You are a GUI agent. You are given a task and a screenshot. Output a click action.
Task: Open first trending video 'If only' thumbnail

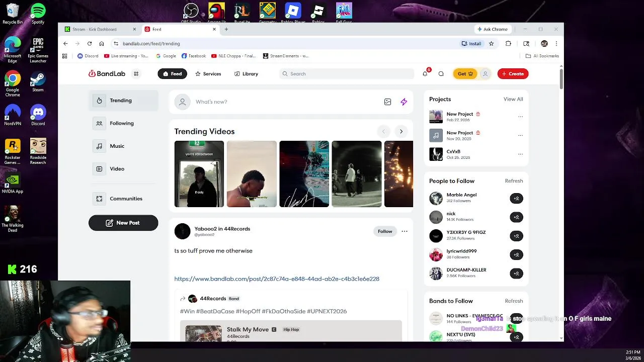click(x=199, y=174)
